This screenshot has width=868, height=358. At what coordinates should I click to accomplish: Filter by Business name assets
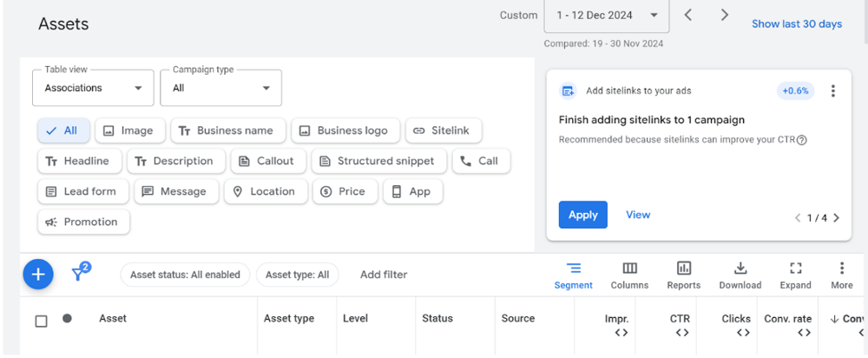[x=228, y=131]
